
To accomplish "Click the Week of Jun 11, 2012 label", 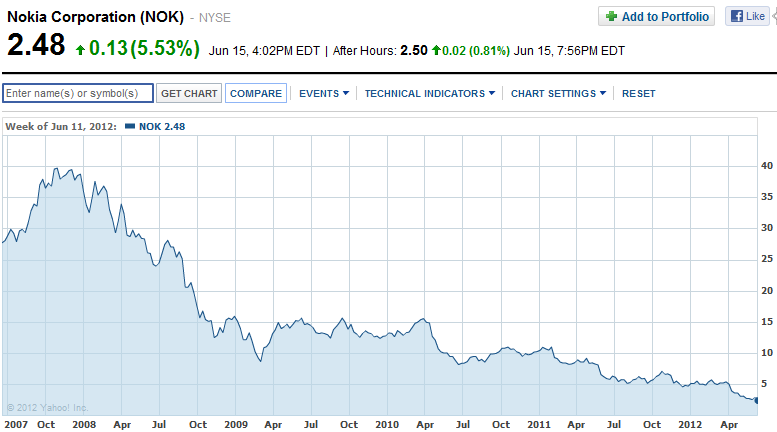I will tap(61, 126).
